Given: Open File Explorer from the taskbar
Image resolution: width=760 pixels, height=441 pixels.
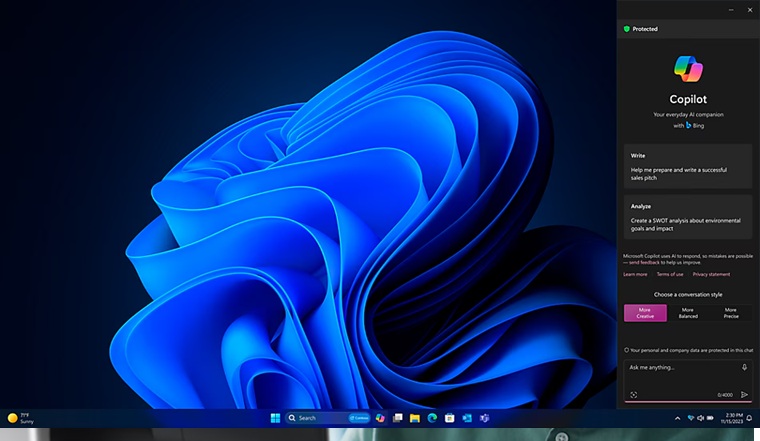Looking at the screenshot, I should (x=415, y=418).
